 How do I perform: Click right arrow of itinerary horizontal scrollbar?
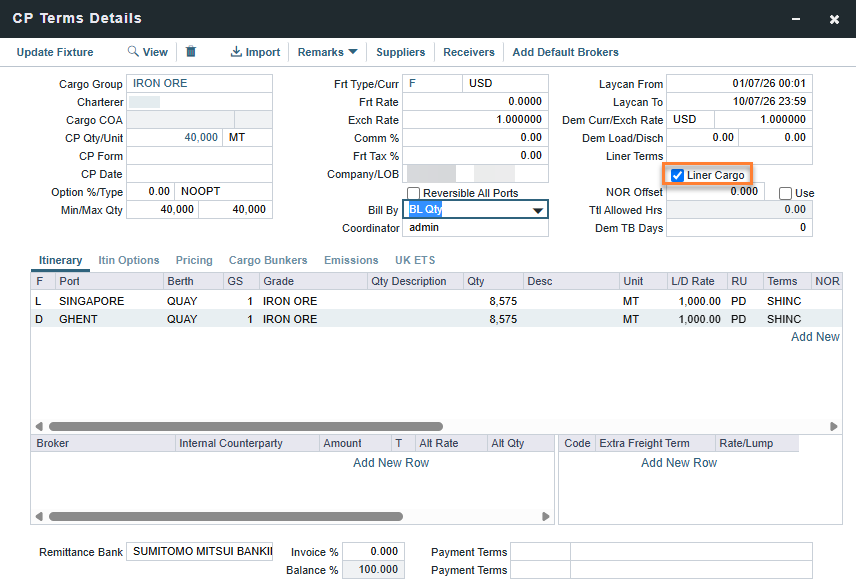coord(834,426)
